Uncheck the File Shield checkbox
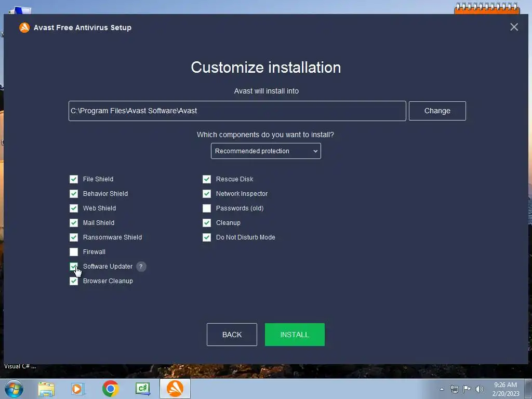532x399 pixels. click(74, 179)
